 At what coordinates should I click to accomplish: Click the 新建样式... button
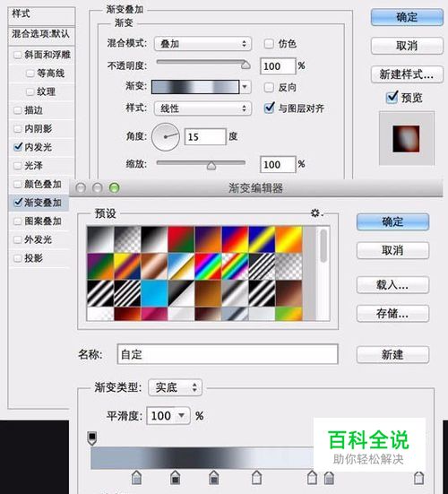(407, 74)
